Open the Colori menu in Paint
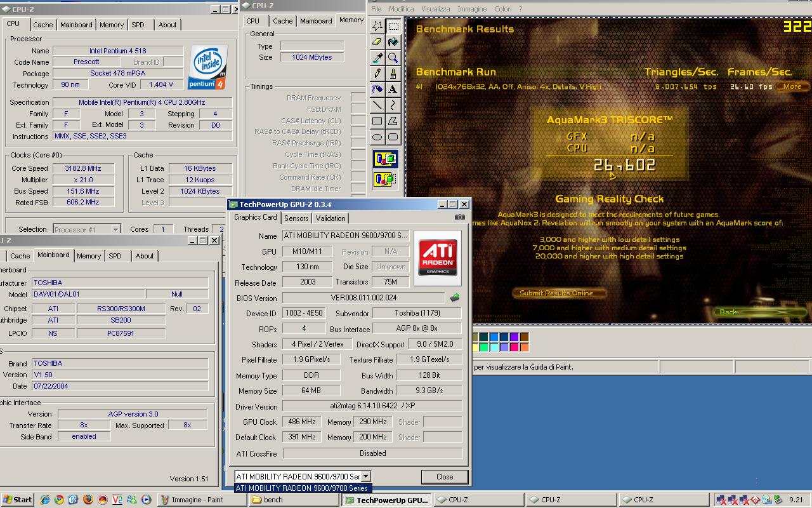 [x=502, y=9]
